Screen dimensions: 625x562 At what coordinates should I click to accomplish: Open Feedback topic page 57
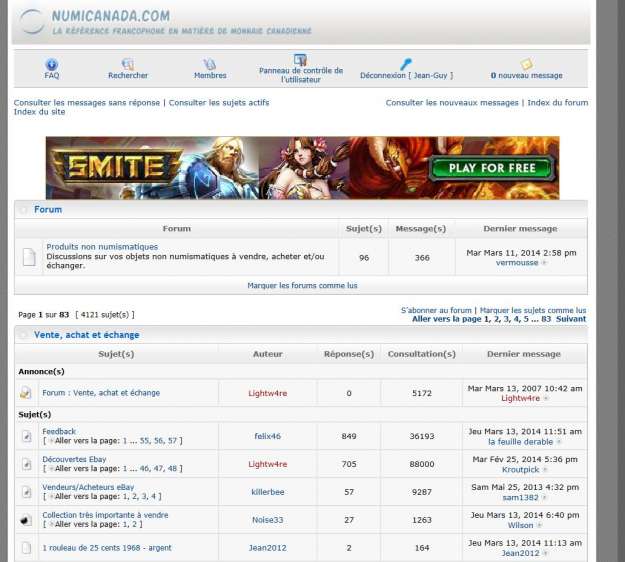tap(172, 441)
